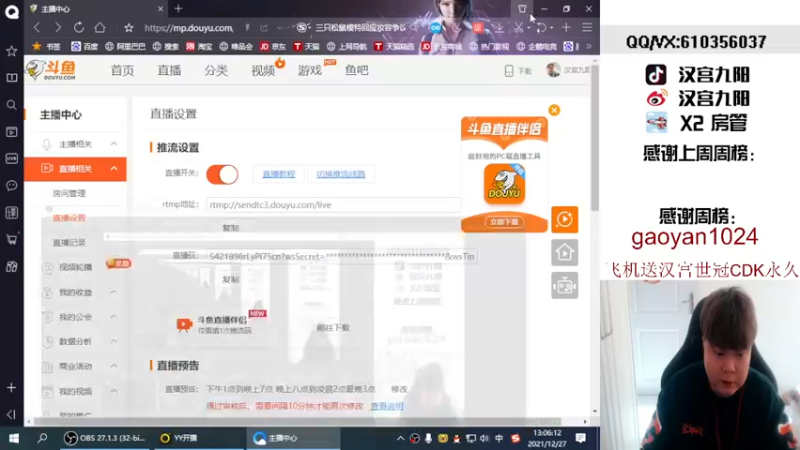Click the vertical page scrollbar

[x=595, y=139]
